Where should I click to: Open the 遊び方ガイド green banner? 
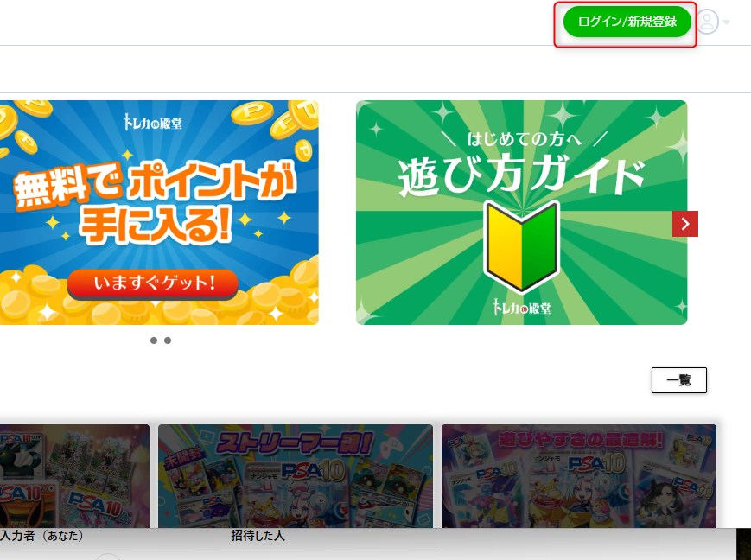tap(522, 213)
